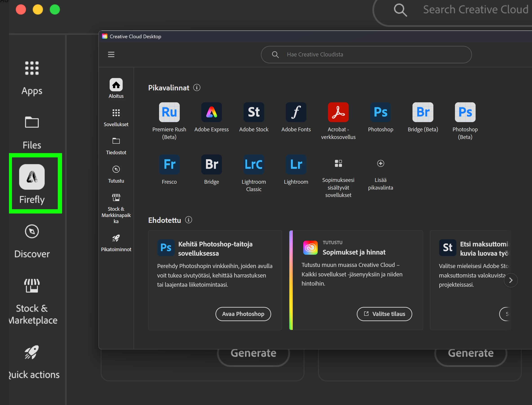Show next suggested cards with arrow
This screenshot has height=405, width=532.
[x=511, y=280]
